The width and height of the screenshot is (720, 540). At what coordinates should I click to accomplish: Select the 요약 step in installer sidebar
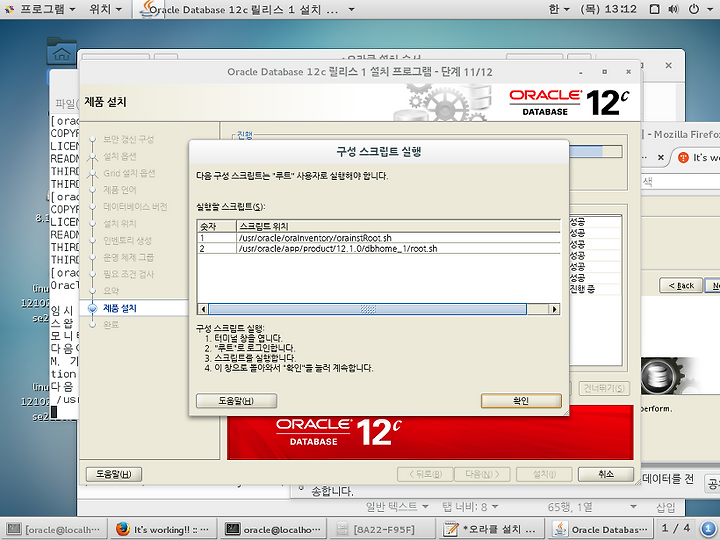click(x=111, y=291)
